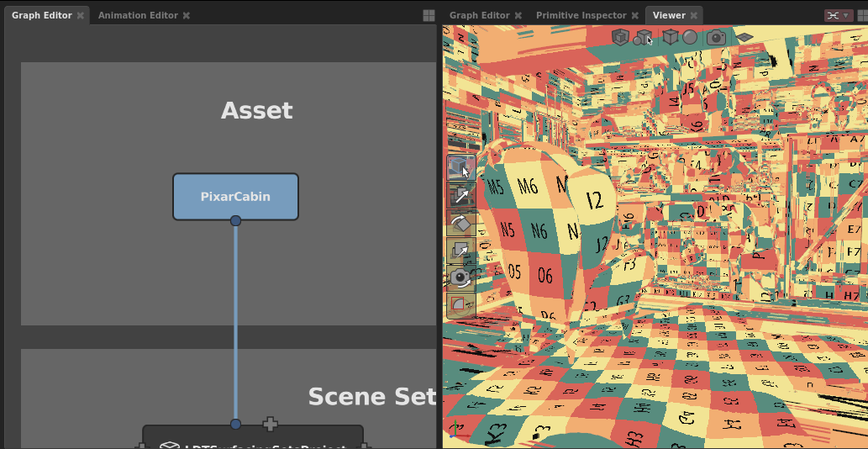Image resolution: width=868 pixels, height=449 pixels.
Task: Select the cube selection tool in Viewer sidebar
Action: click(x=460, y=168)
